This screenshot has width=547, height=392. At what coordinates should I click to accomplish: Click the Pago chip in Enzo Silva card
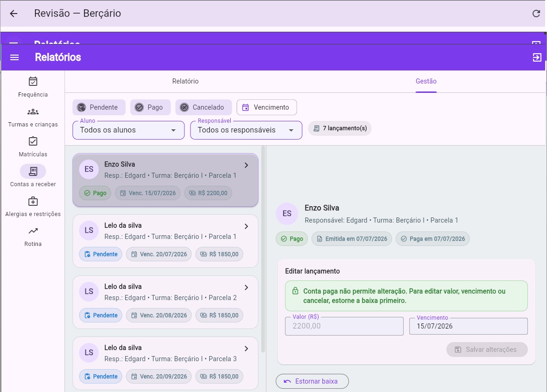[95, 193]
